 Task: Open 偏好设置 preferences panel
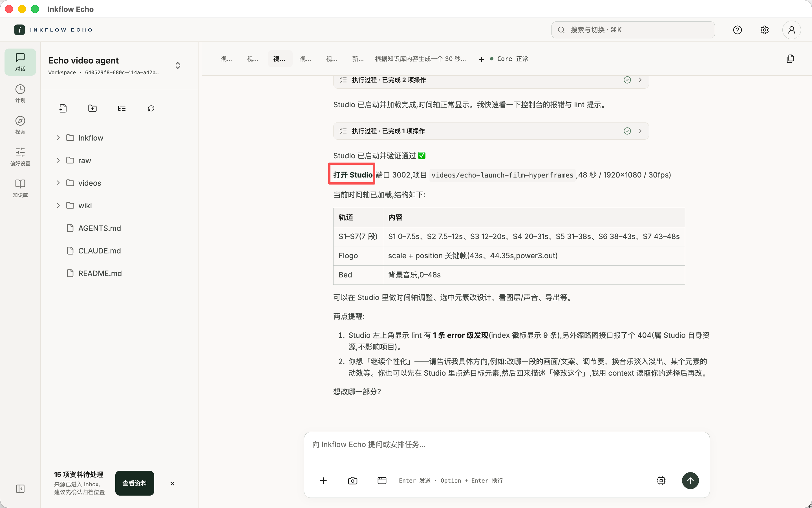point(20,157)
